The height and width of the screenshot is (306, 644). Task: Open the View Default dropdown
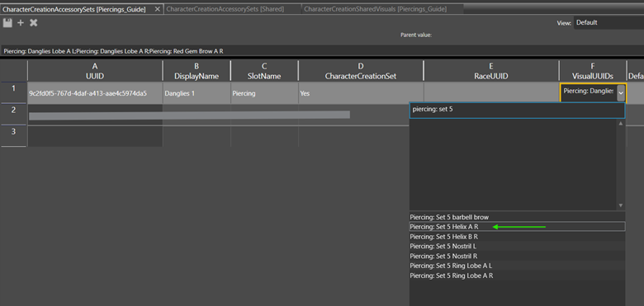coord(609,23)
